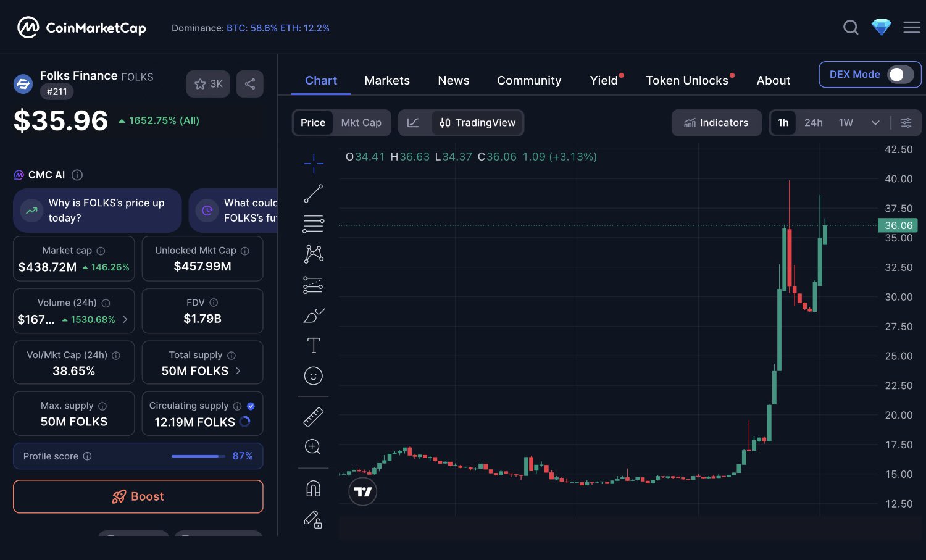Image resolution: width=926 pixels, height=560 pixels.
Task: Toggle magnet mode on the chart
Action: (x=314, y=488)
